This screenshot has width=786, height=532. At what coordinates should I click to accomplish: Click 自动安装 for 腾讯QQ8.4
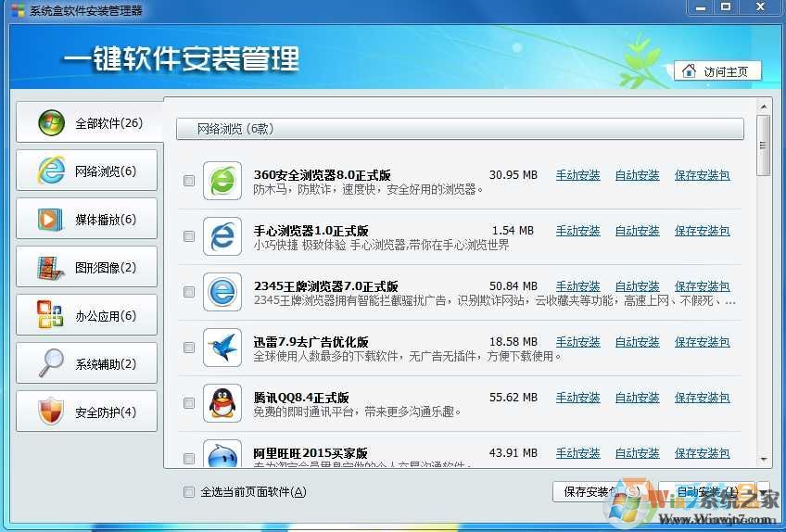(x=637, y=398)
